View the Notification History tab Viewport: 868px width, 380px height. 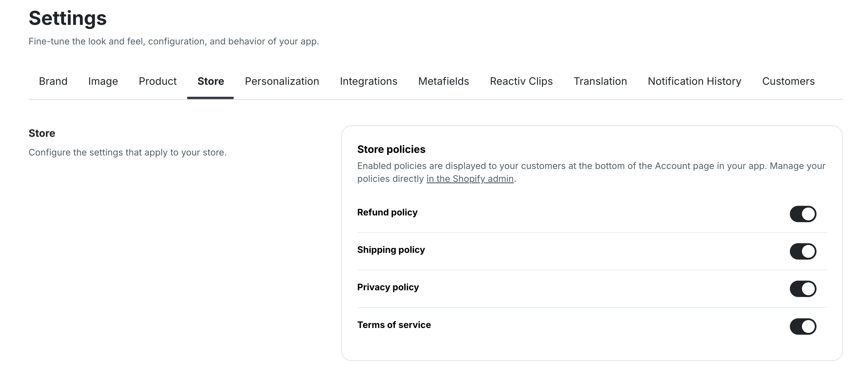coord(694,81)
